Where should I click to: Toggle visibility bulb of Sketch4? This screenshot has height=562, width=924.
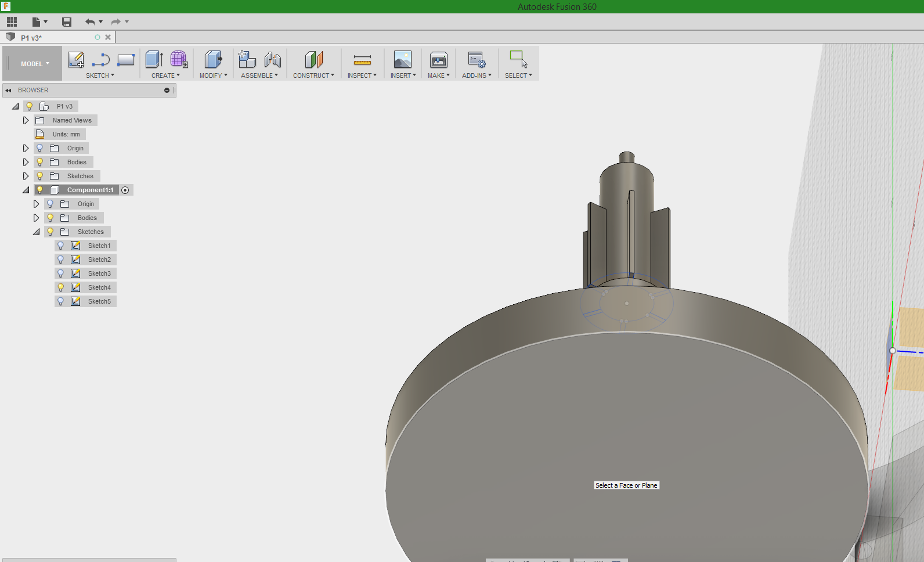pos(60,287)
